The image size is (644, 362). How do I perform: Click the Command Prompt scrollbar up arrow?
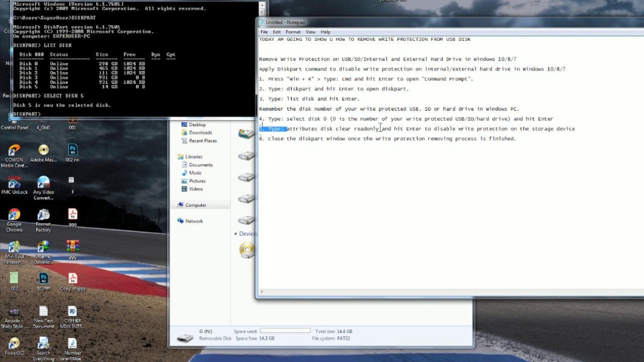[x=262, y=5]
